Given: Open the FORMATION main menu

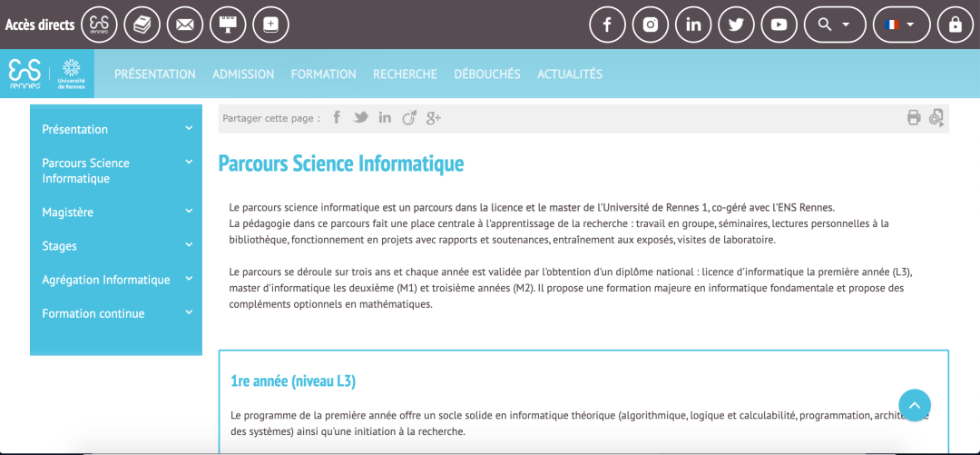Looking at the screenshot, I should coord(324,74).
